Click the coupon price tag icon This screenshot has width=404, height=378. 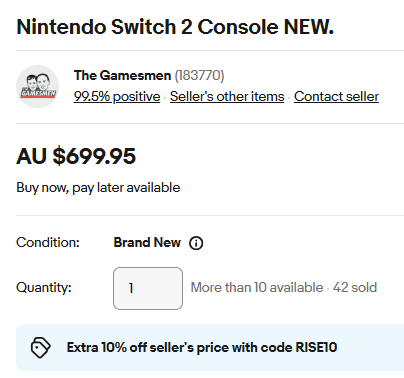click(x=40, y=348)
